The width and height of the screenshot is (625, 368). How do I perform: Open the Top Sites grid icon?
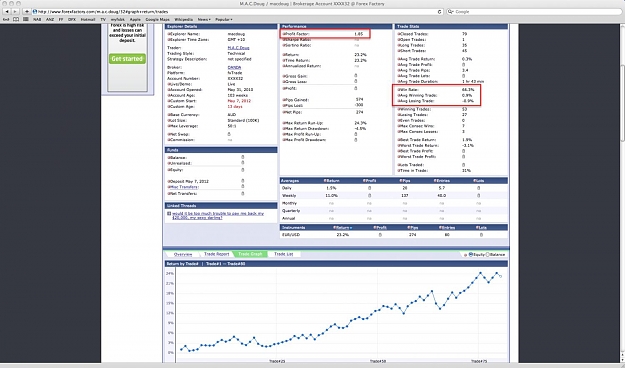(x=26, y=19)
